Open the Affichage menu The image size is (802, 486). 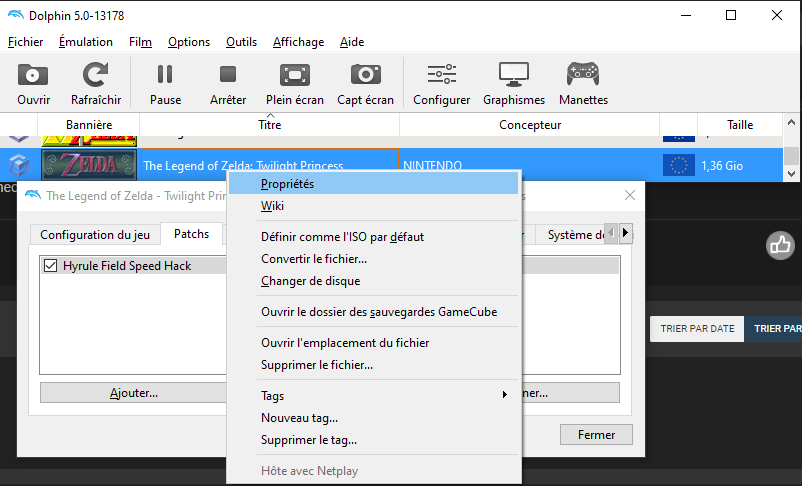coord(298,42)
